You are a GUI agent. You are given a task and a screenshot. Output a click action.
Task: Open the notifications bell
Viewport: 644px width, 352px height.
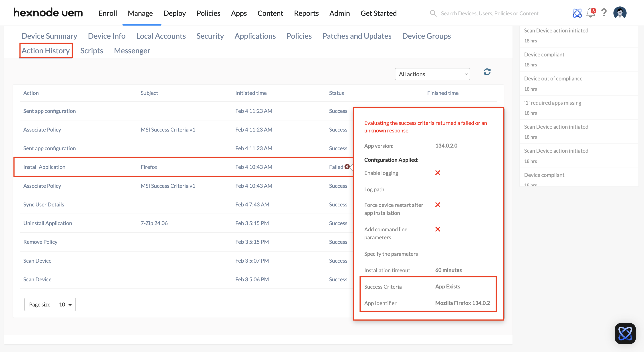[x=591, y=13]
